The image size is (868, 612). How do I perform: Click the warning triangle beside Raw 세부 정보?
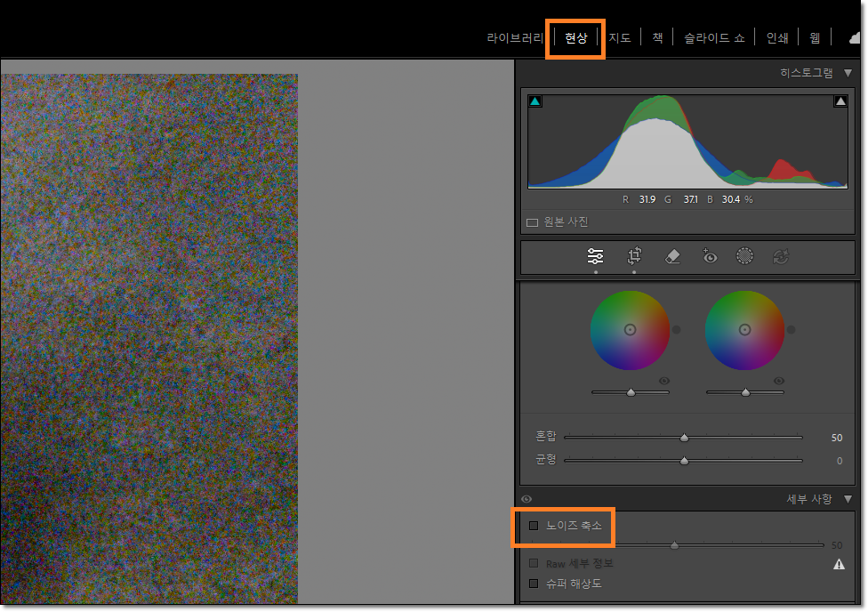click(x=839, y=564)
